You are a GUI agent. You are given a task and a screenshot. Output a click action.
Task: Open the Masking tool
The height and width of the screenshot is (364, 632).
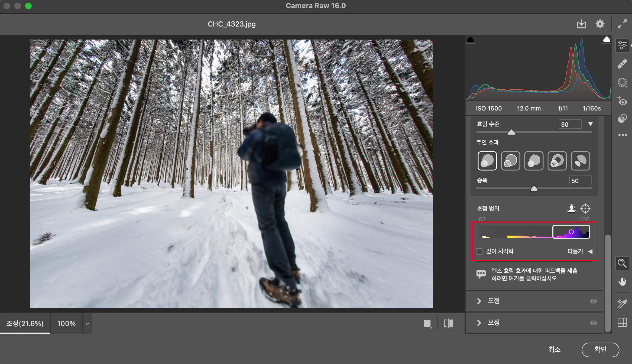click(622, 82)
